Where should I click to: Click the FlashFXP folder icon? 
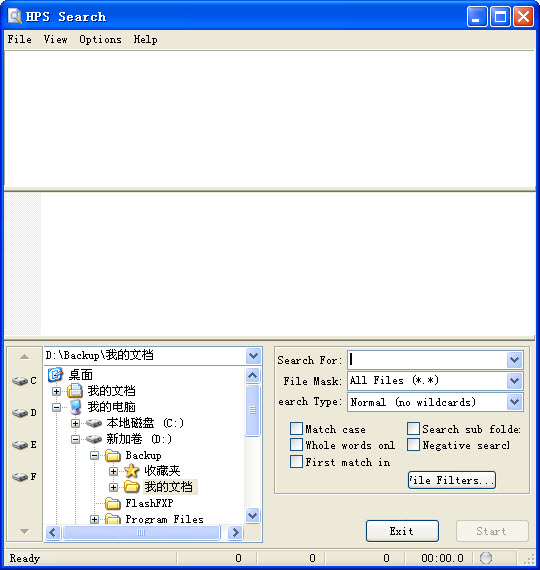tap(113, 503)
